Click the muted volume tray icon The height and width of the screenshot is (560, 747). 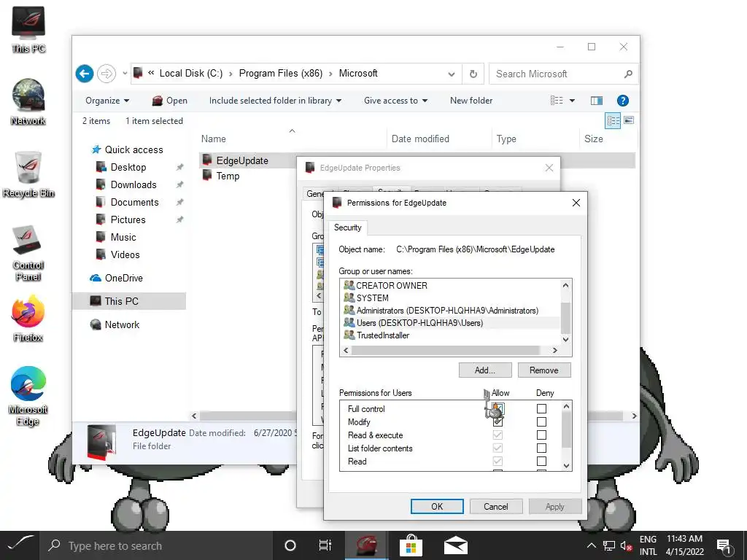pos(626,545)
